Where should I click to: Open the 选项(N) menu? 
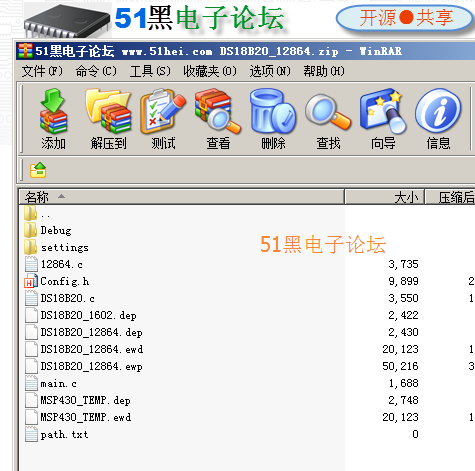coord(270,71)
